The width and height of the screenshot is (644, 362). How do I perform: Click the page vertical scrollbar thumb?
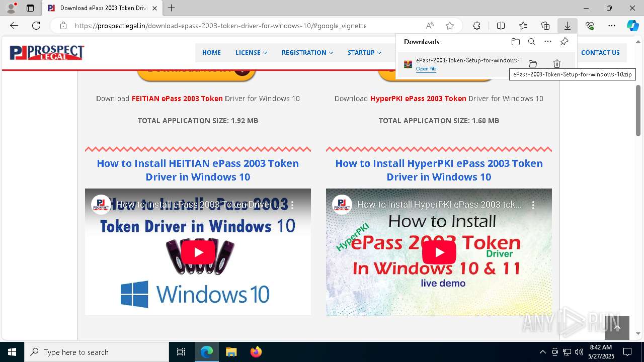tap(638, 110)
